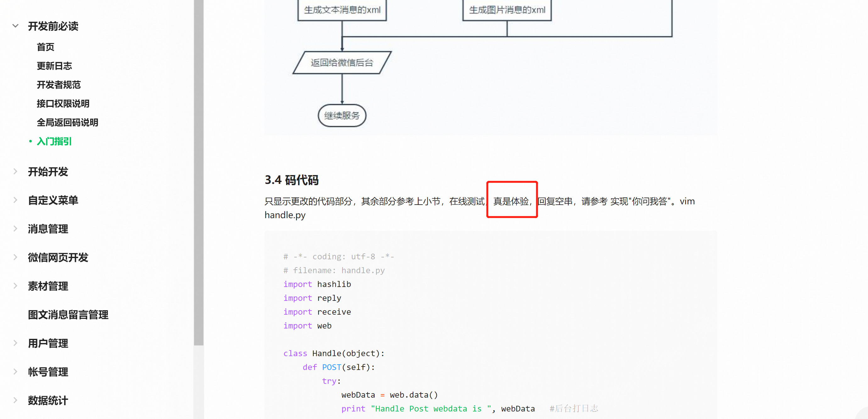
Task: Expand the 帐号管理 section chevron
Action: [x=15, y=372]
